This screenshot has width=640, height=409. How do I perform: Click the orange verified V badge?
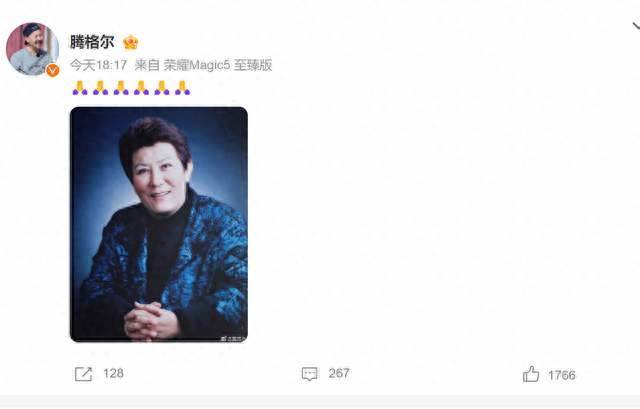click(x=52, y=70)
